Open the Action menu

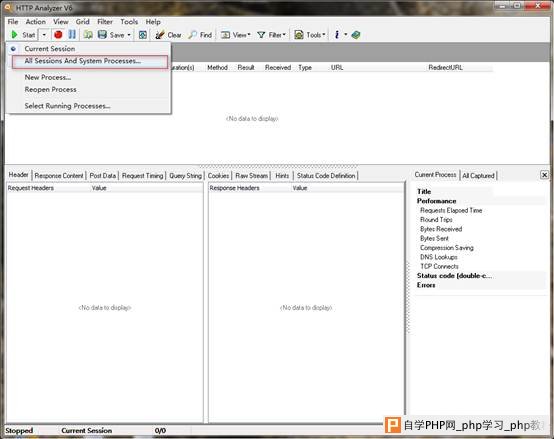point(35,22)
